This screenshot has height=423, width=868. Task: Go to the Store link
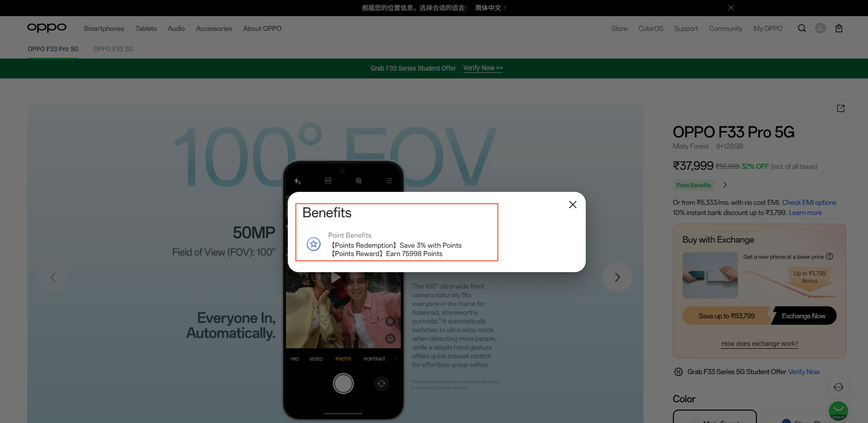[619, 29]
